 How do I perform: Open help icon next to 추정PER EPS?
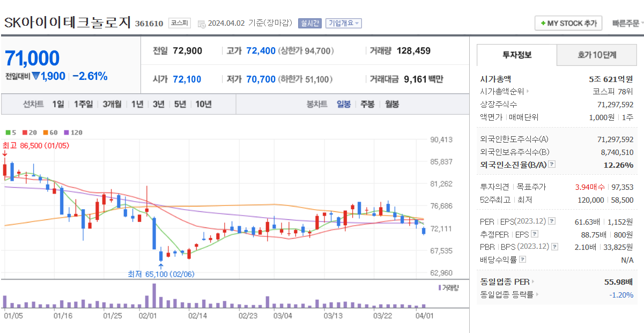point(534,234)
